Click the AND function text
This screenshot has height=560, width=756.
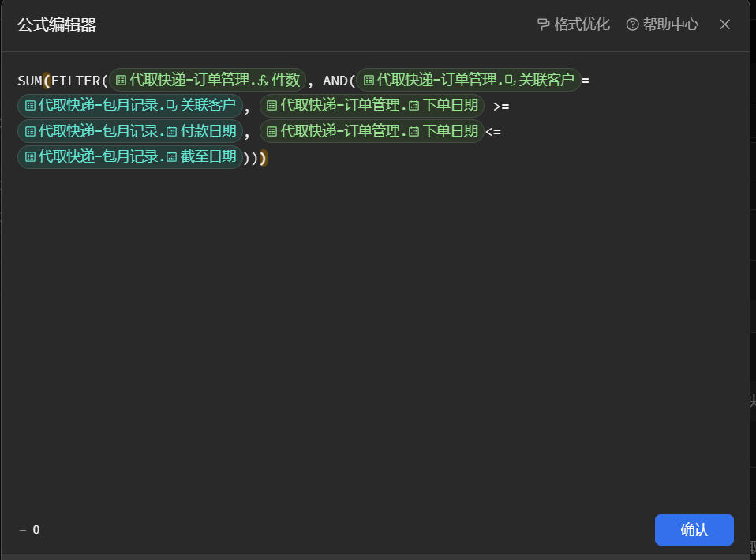pyautogui.click(x=335, y=80)
